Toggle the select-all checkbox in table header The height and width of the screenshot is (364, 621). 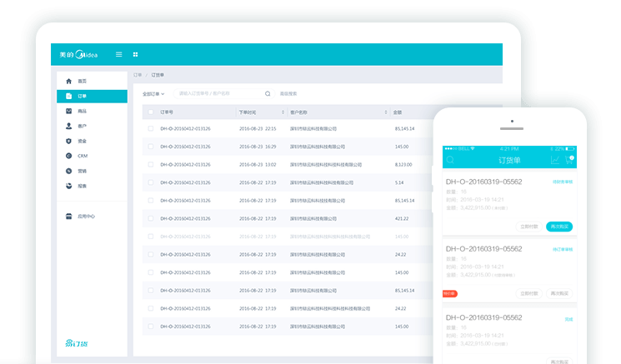pos(151,112)
